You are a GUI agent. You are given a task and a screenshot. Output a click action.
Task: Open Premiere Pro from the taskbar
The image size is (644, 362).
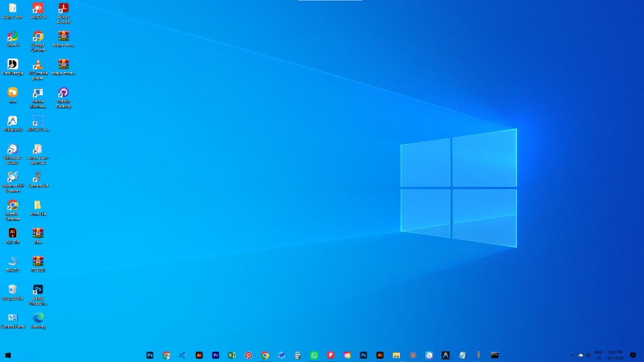tap(216, 356)
